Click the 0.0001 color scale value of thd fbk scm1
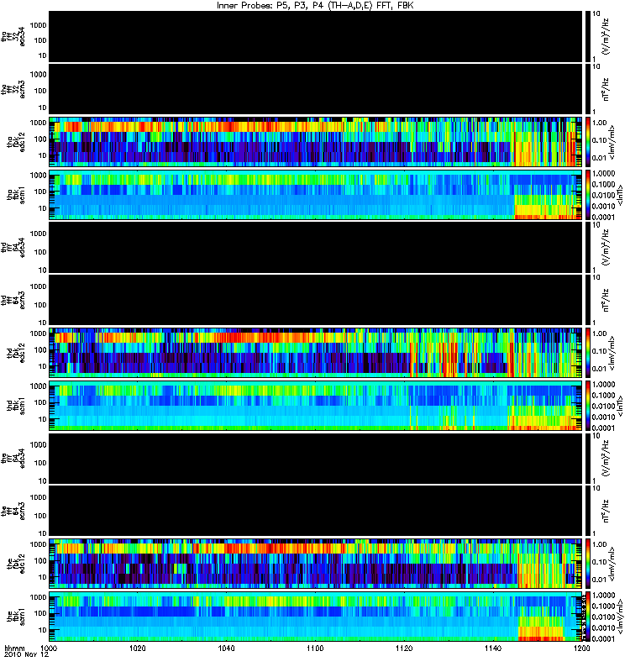The height and width of the screenshot is (672, 630). pyautogui.click(x=603, y=428)
